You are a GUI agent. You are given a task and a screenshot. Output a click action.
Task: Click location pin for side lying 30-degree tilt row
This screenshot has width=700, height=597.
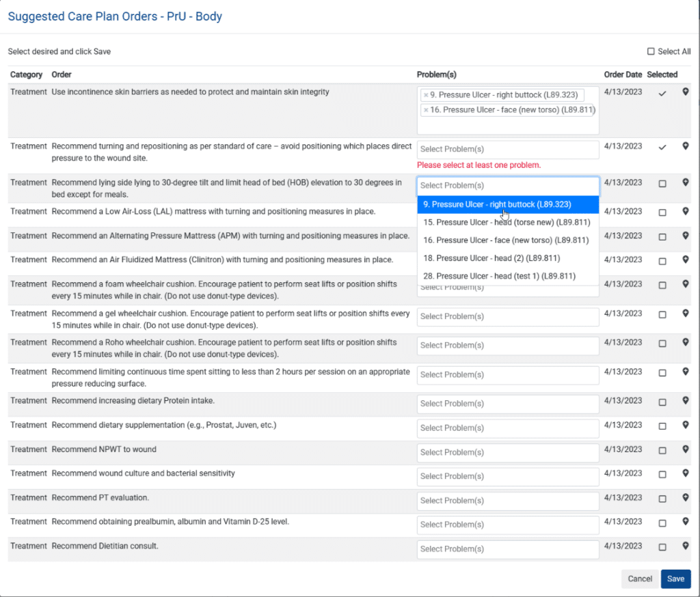685,182
